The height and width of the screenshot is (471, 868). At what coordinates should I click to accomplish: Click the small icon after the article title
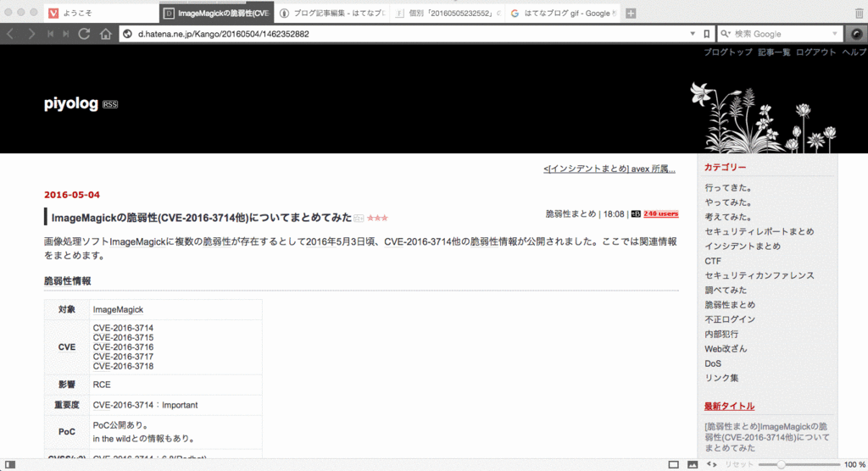[359, 218]
